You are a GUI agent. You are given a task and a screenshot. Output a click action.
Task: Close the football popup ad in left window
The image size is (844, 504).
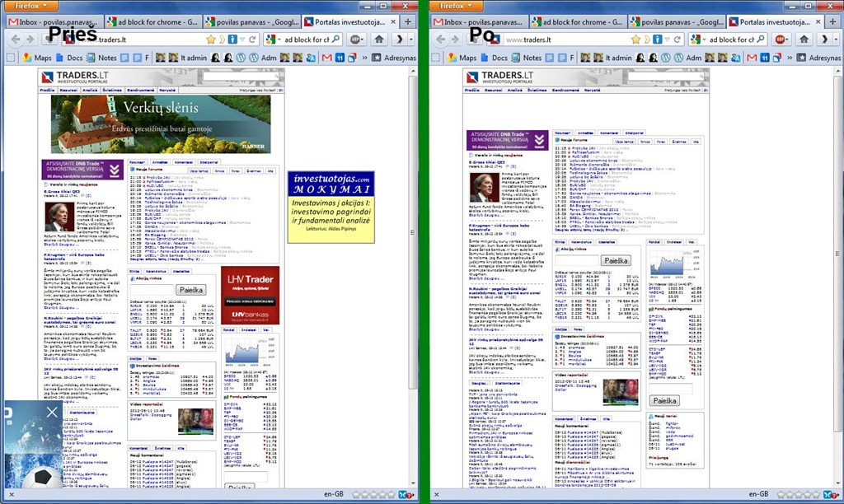[52, 412]
